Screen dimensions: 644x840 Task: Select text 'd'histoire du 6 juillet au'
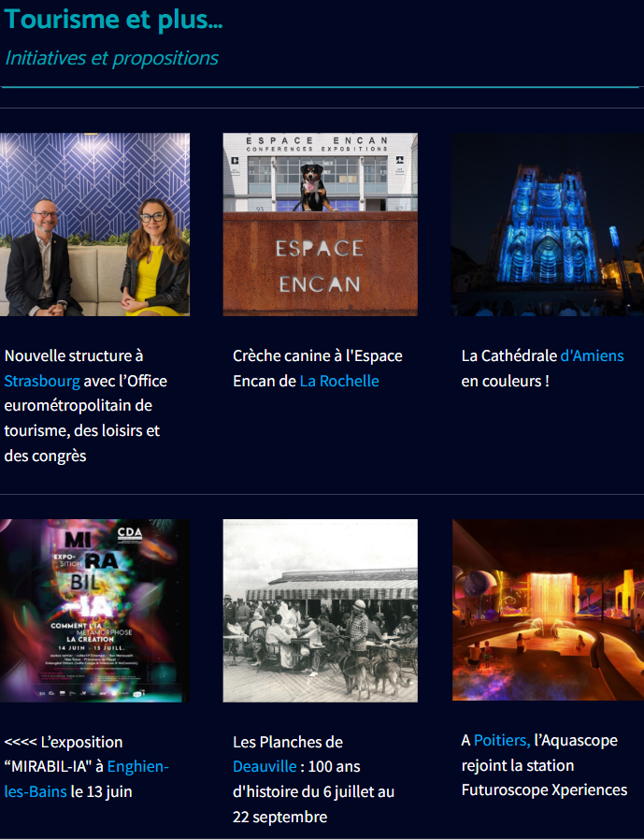pyautogui.click(x=314, y=791)
